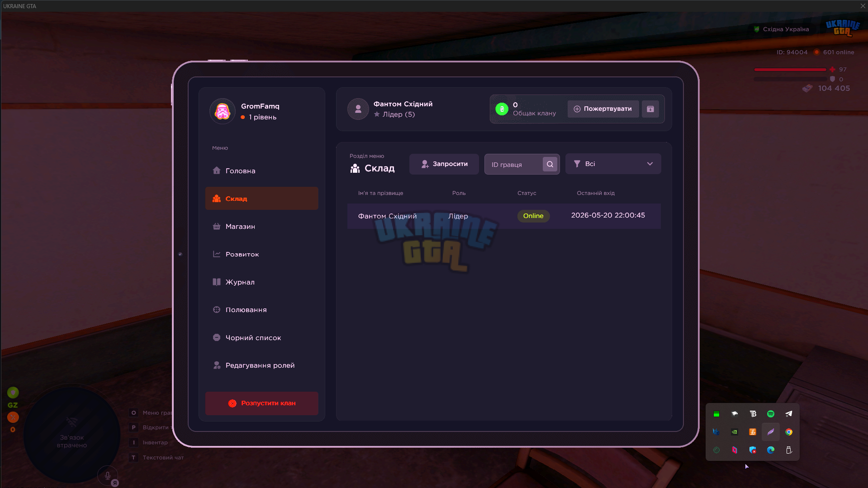Click the 2026-05-20 22:00:45 last login value
The width and height of the screenshot is (868, 488).
click(608, 215)
